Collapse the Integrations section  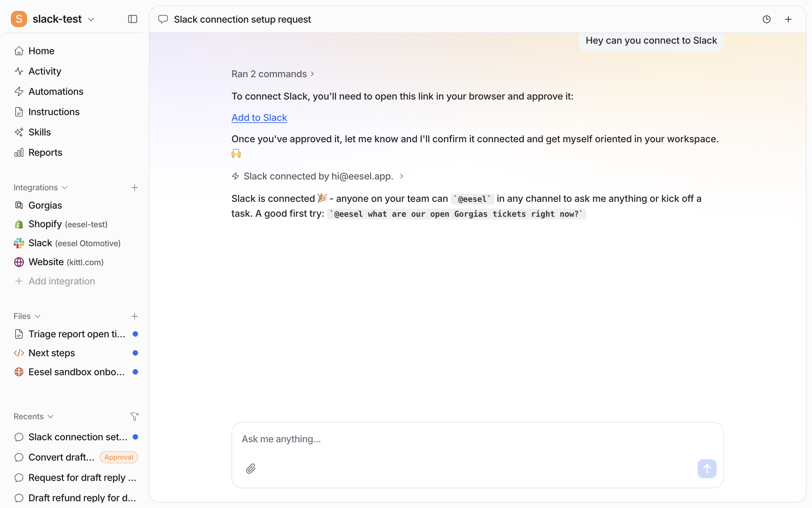(x=41, y=188)
